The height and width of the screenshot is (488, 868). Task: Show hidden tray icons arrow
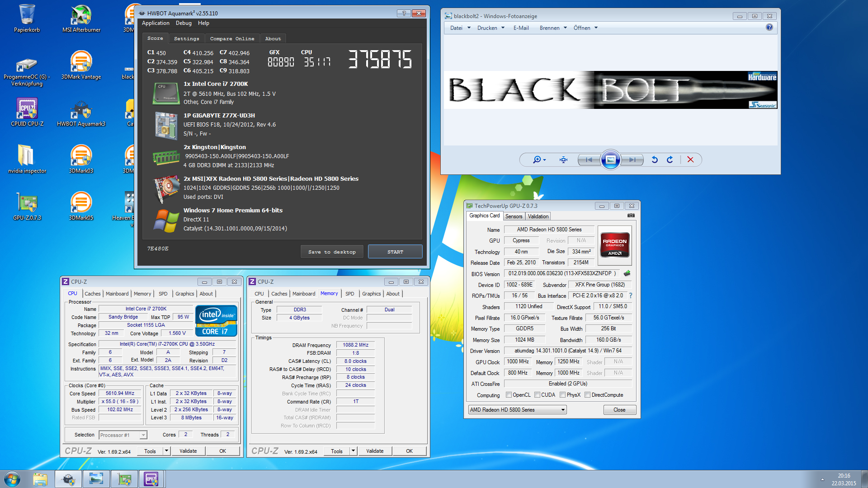(822, 479)
